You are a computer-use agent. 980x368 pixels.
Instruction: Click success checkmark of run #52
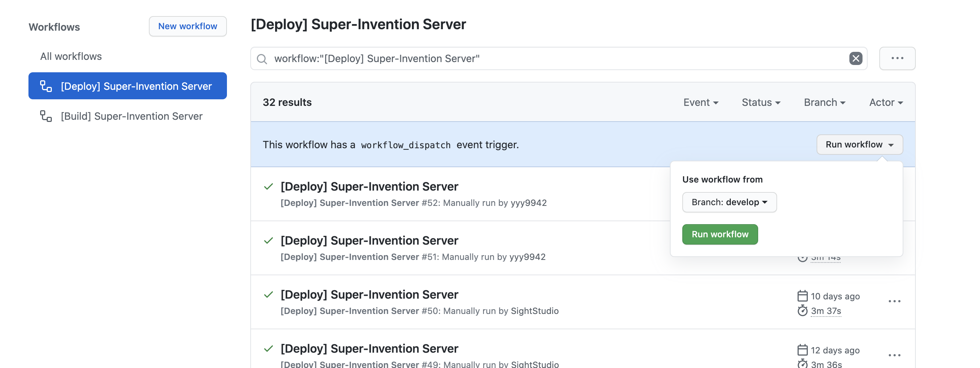(x=269, y=187)
